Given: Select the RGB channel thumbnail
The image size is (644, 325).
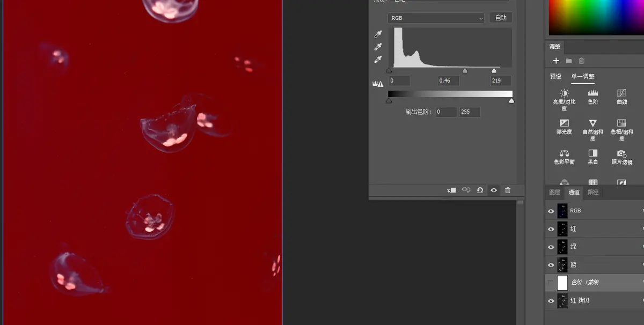Looking at the screenshot, I should coord(562,211).
